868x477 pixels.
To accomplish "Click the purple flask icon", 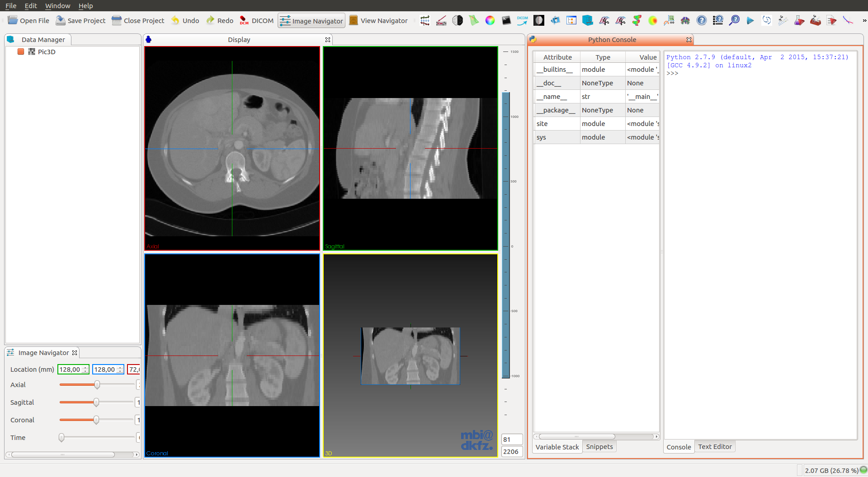I will click(x=799, y=20).
